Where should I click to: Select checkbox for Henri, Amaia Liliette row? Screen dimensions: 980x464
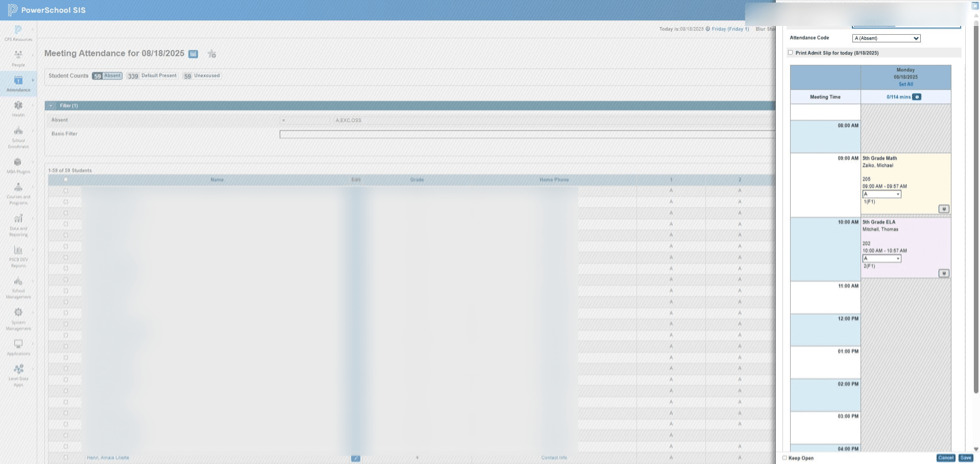(x=65, y=457)
